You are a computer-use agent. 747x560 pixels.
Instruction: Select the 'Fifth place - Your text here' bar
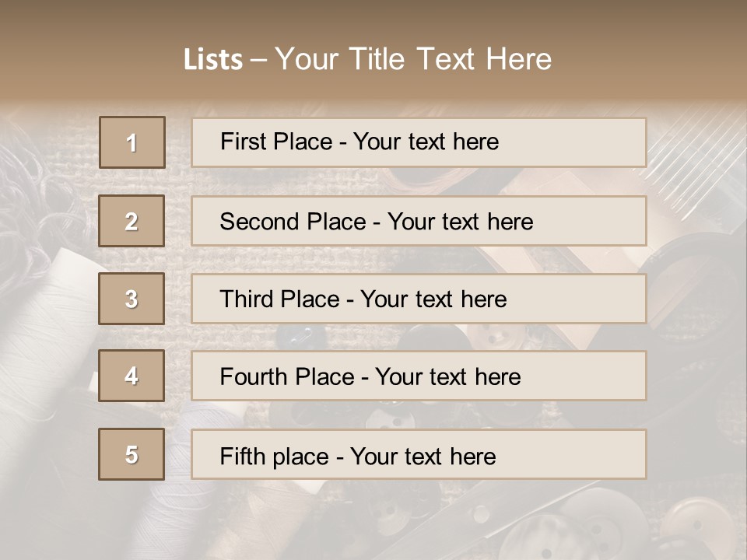pyautogui.click(x=419, y=454)
